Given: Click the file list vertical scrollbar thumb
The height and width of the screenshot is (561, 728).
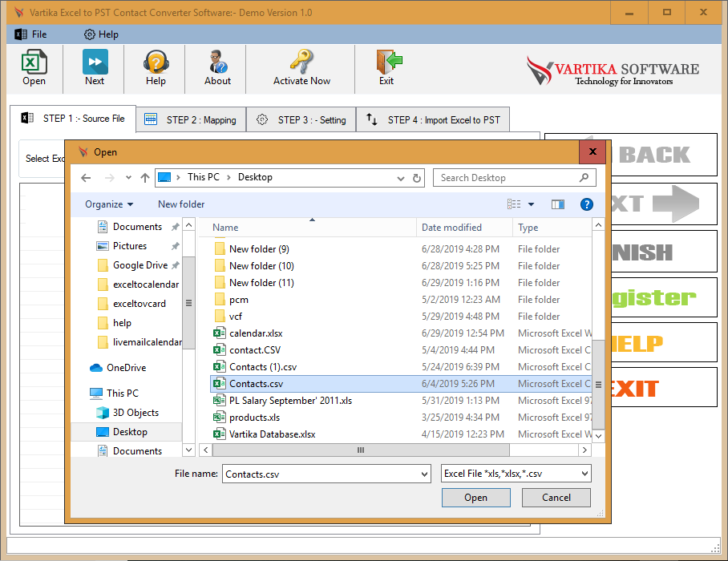Looking at the screenshot, I should (598, 384).
